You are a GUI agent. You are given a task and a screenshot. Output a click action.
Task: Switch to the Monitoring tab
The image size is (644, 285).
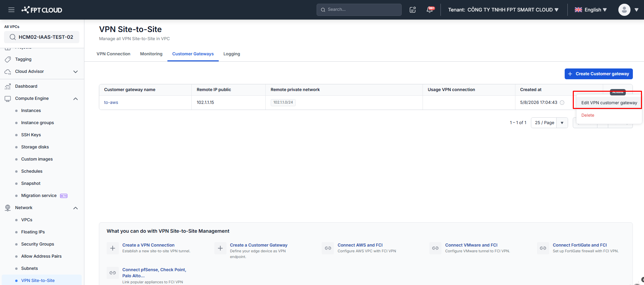tap(151, 54)
